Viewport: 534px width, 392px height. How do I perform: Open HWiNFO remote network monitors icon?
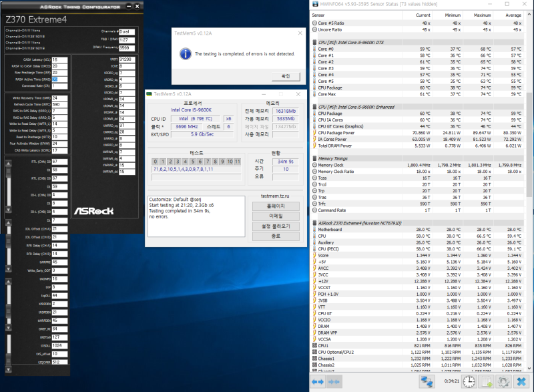(x=427, y=382)
